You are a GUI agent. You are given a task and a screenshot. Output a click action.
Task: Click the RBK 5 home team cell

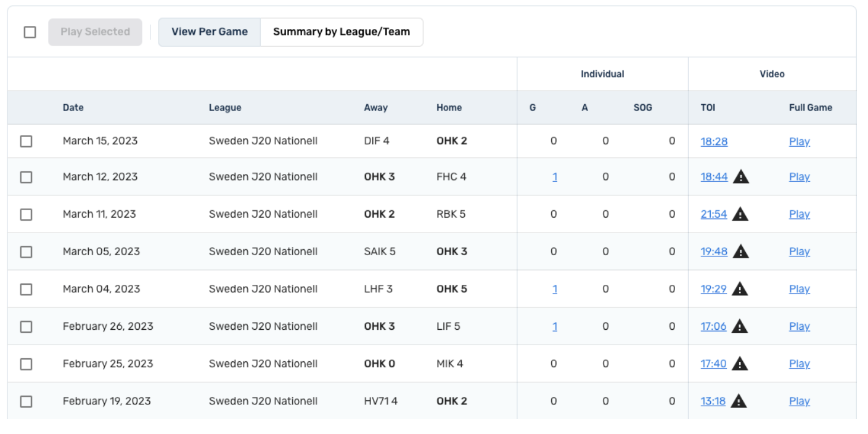click(x=451, y=215)
